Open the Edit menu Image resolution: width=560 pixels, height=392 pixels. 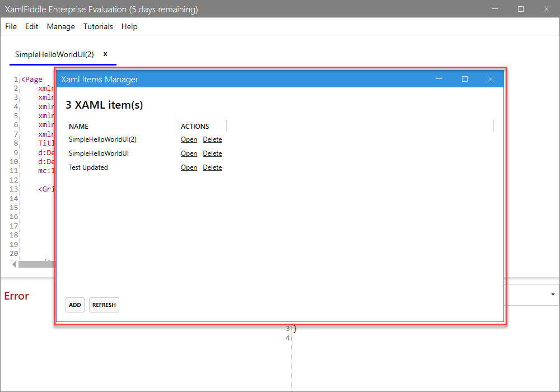point(31,26)
